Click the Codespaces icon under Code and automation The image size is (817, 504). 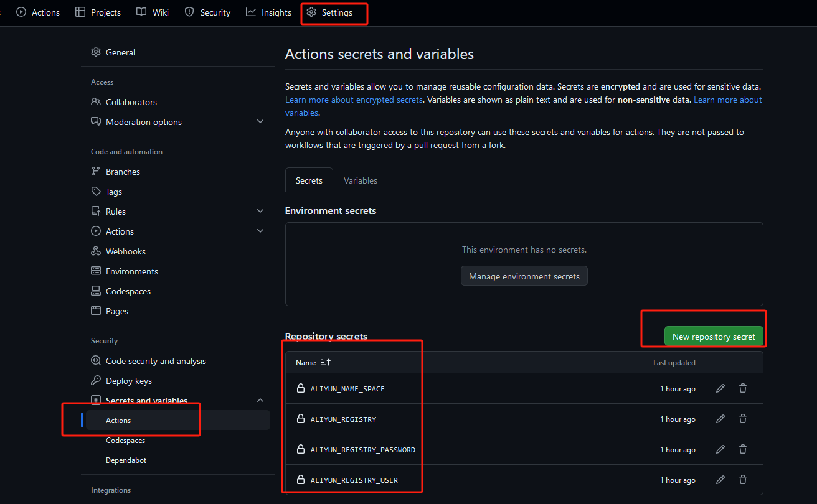pyautogui.click(x=96, y=291)
